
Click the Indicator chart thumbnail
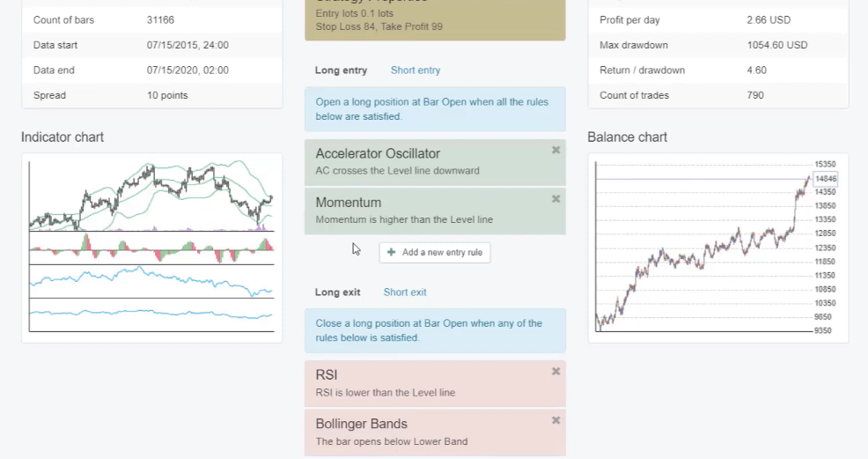151,247
